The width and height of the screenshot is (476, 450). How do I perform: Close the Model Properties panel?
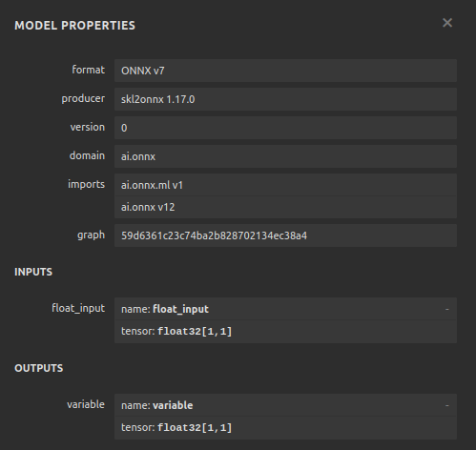[x=447, y=23]
